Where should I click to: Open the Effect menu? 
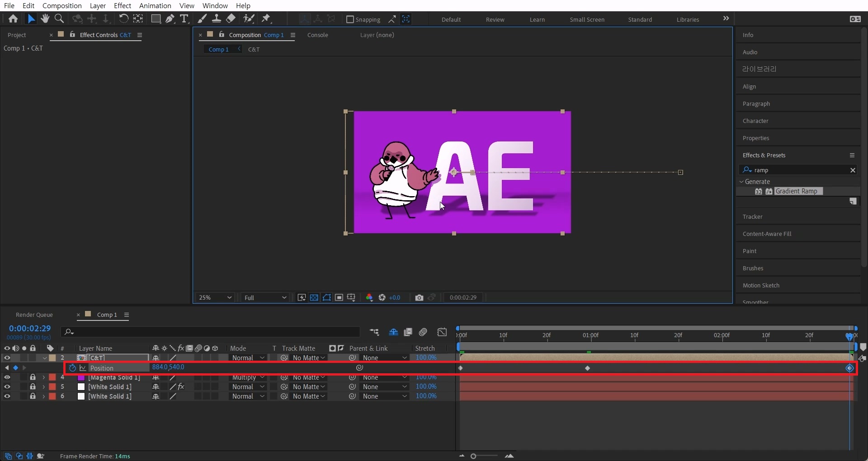click(x=123, y=5)
